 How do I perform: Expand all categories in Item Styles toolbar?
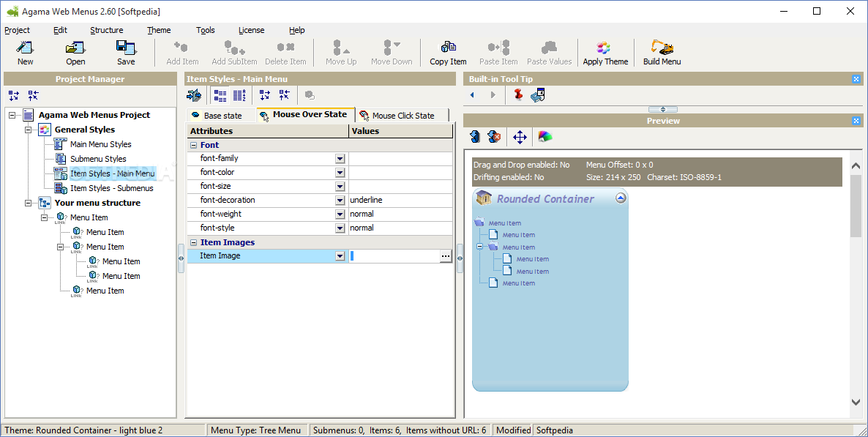click(x=265, y=95)
